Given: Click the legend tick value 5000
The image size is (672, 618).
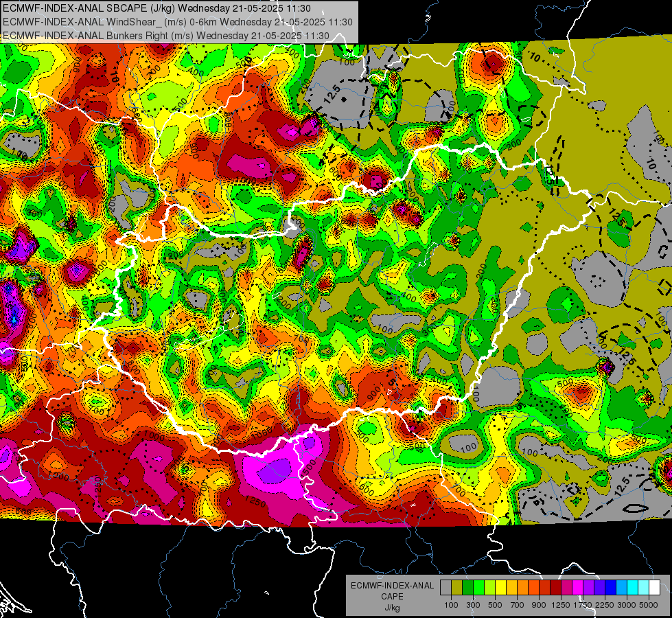Looking at the screenshot, I should (x=649, y=605).
